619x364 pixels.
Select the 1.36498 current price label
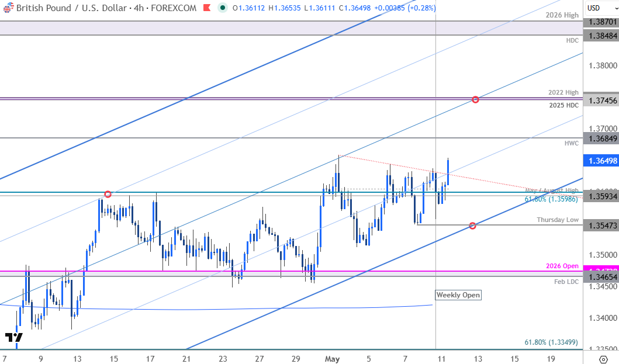pos(601,160)
